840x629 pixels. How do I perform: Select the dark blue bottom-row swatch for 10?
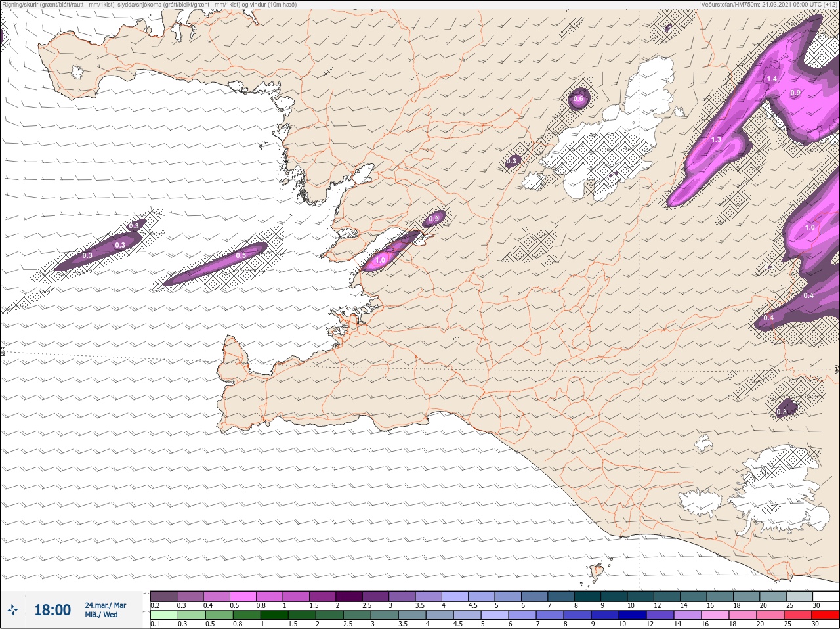coord(632,615)
